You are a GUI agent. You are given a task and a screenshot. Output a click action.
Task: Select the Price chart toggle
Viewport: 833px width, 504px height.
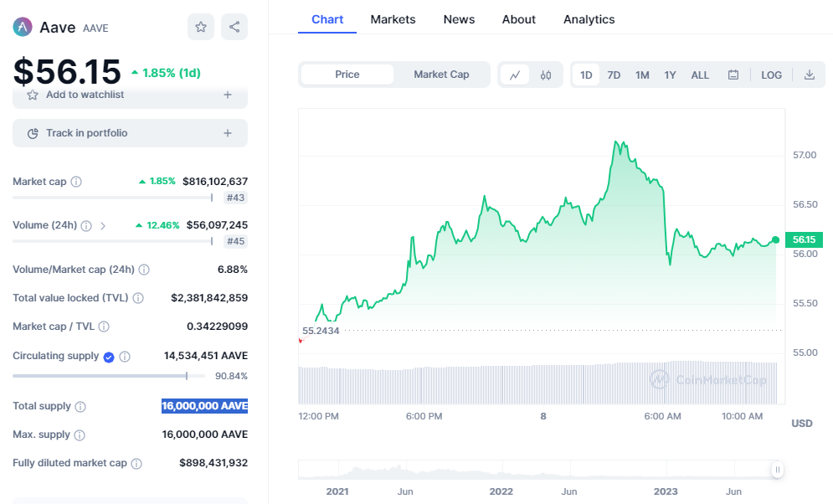(x=347, y=75)
